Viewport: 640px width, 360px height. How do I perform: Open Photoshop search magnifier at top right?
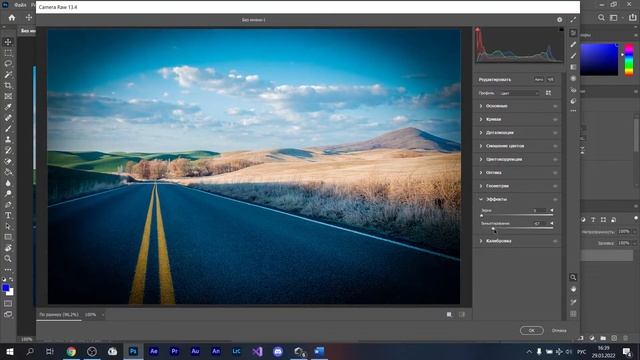click(x=601, y=18)
